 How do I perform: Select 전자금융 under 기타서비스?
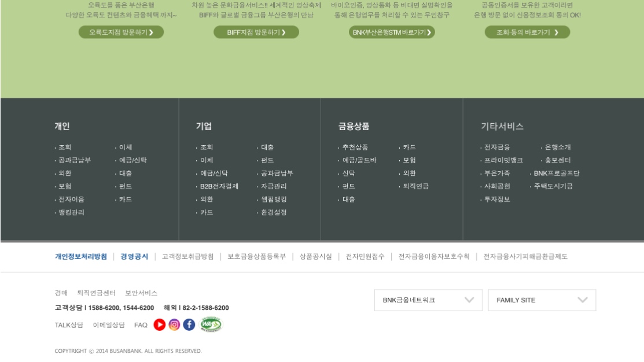click(497, 147)
